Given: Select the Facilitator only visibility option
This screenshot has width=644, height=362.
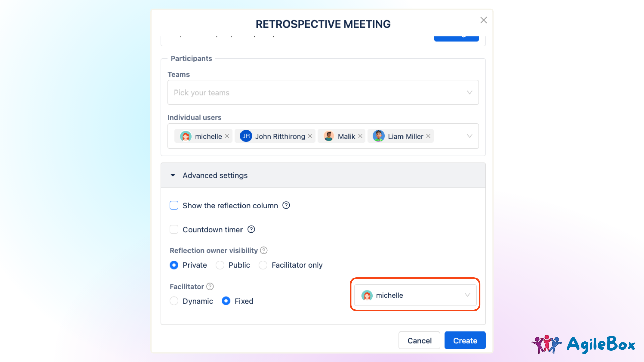Looking at the screenshot, I should [264, 265].
